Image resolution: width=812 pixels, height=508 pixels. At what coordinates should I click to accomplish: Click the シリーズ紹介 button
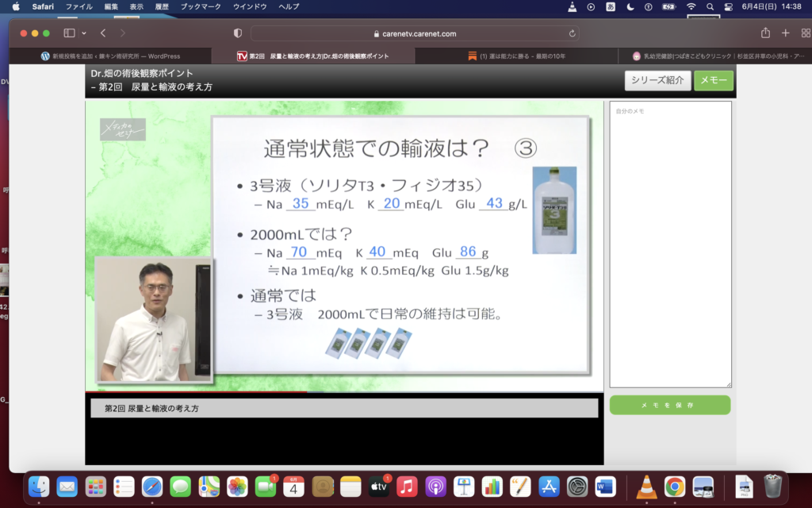click(x=657, y=79)
